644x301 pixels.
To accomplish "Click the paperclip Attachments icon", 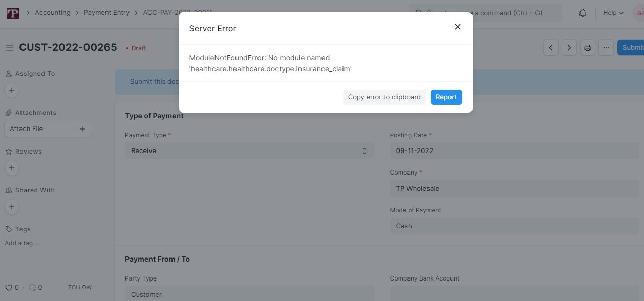I will point(9,112).
